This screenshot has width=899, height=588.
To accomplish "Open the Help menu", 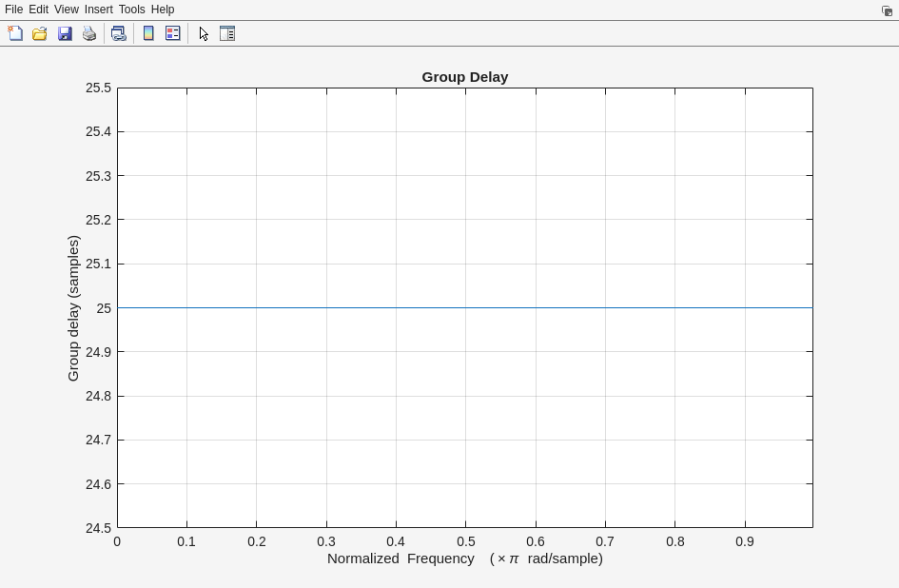I will (x=163, y=10).
